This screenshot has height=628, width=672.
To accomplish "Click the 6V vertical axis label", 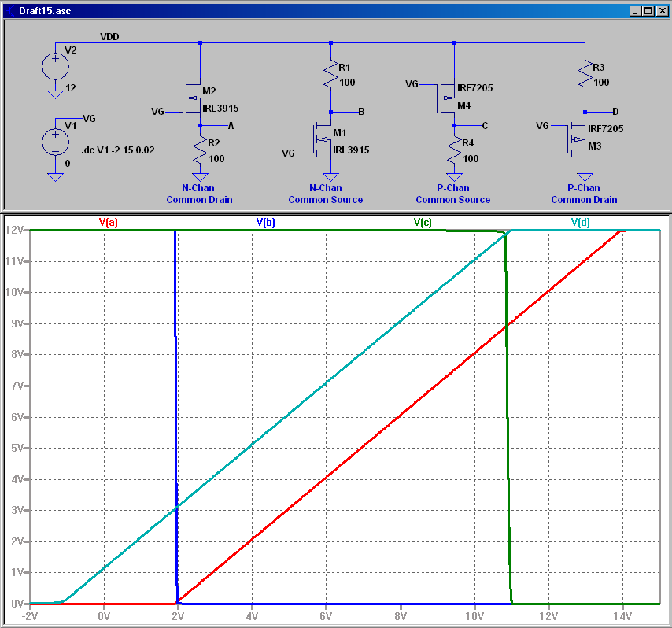I will click(x=17, y=417).
